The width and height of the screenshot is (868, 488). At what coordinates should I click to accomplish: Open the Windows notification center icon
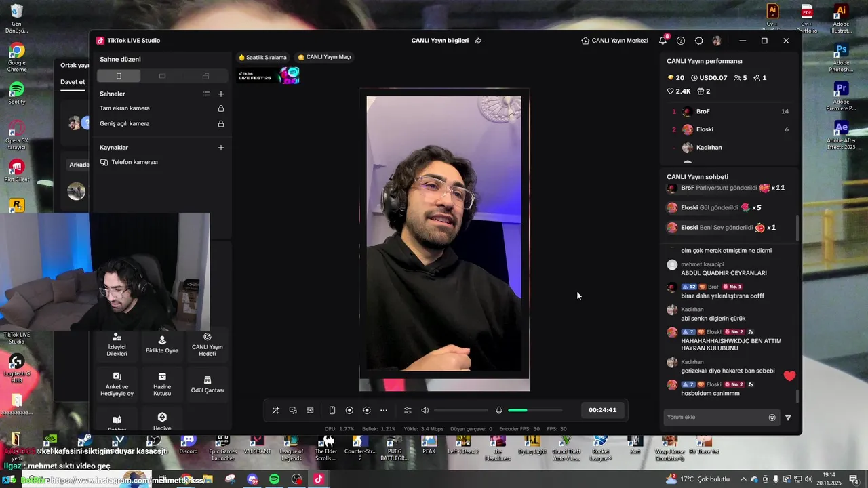(854, 479)
